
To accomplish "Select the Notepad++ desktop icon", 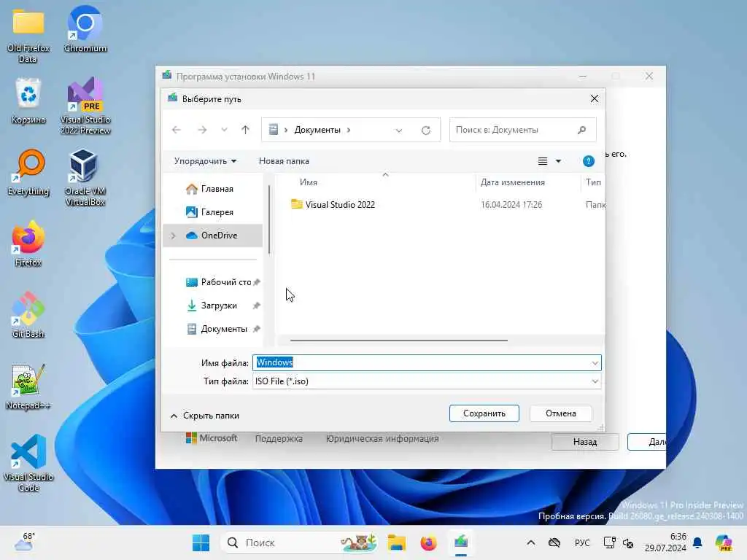I will [28, 386].
